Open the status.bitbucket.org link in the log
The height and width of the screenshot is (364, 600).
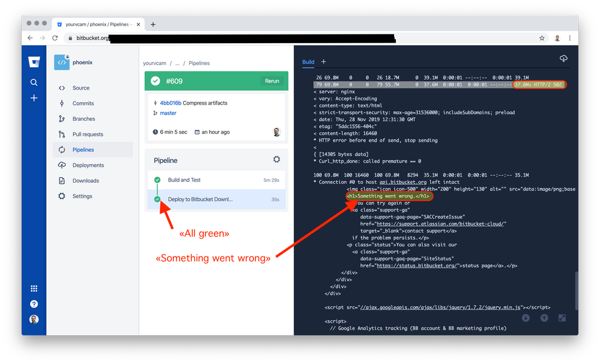point(417,265)
